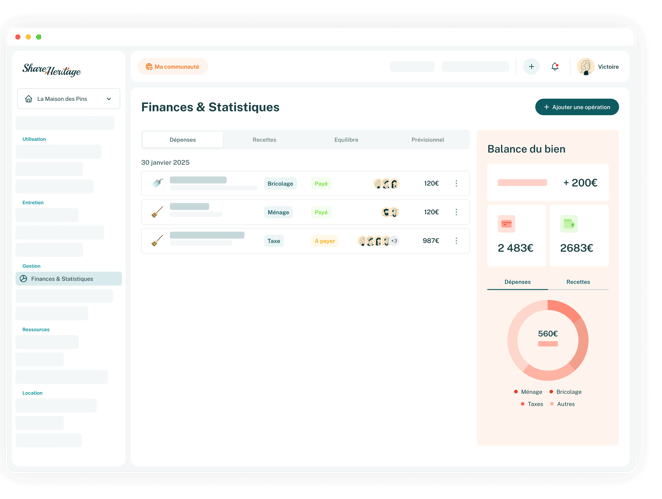The width and height of the screenshot is (662, 499).
Task: Open Finances & Statistiques in sidebar
Action: coord(69,279)
